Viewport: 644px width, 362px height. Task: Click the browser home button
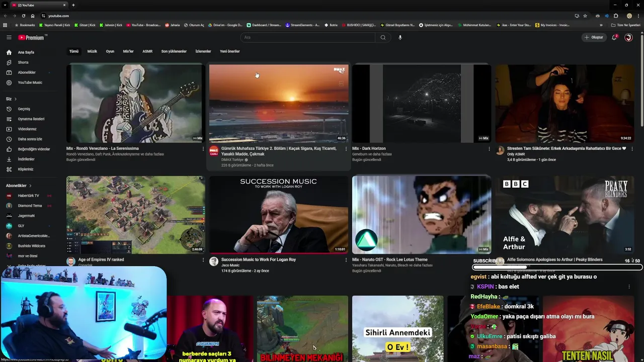33,16
